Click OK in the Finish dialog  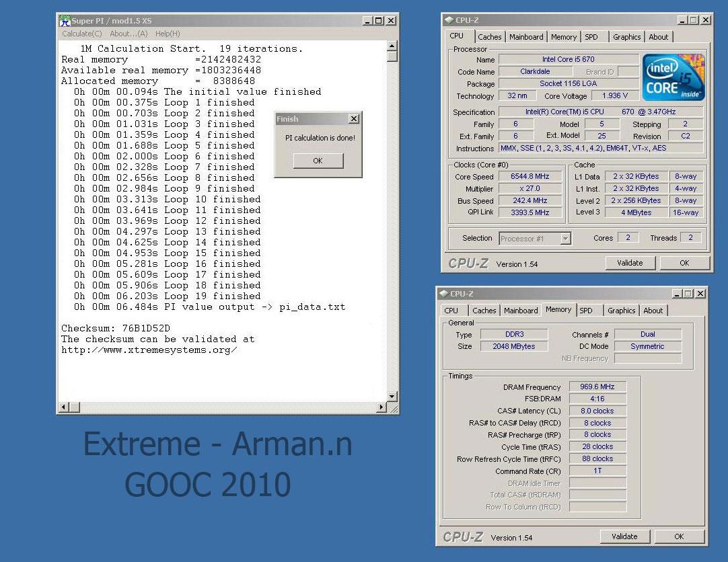[x=318, y=161]
